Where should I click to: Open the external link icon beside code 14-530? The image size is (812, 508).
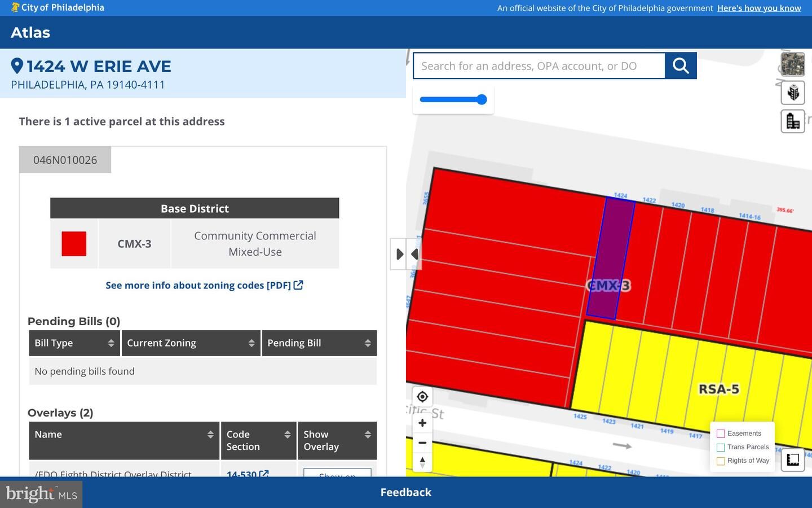point(263,474)
